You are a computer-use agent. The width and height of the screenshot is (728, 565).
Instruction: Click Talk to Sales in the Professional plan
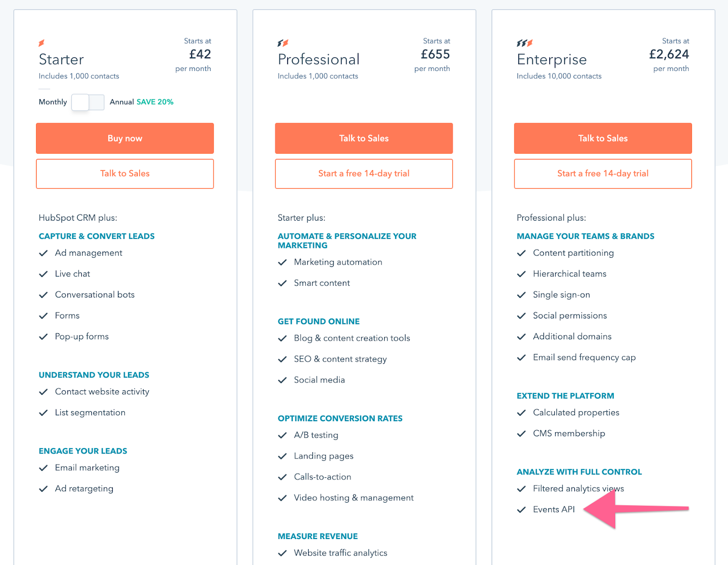(x=364, y=138)
